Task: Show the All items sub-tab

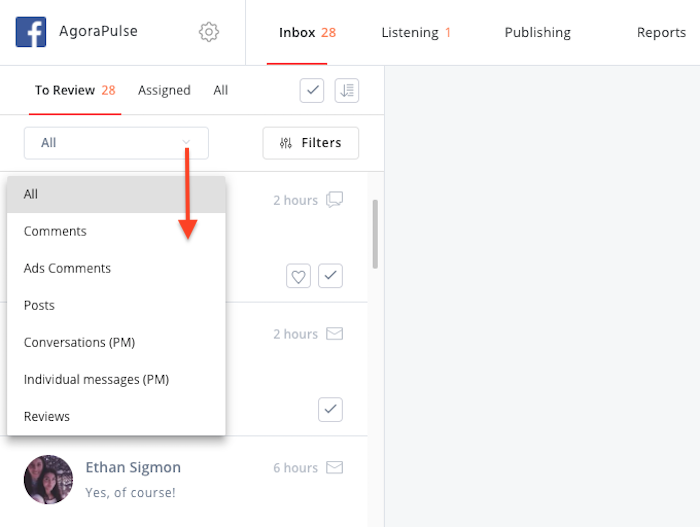Action: tap(221, 91)
